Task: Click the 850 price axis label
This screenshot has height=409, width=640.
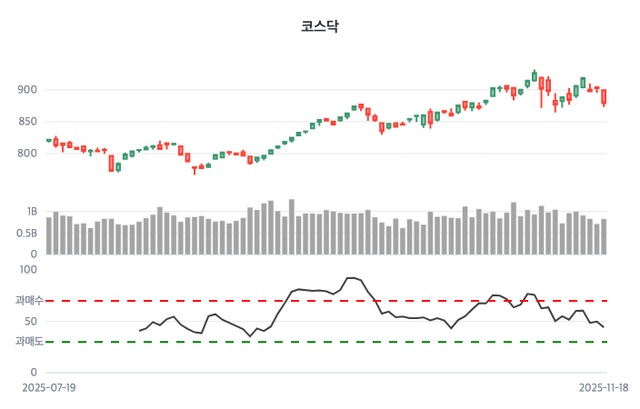Action: tap(27, 122)
